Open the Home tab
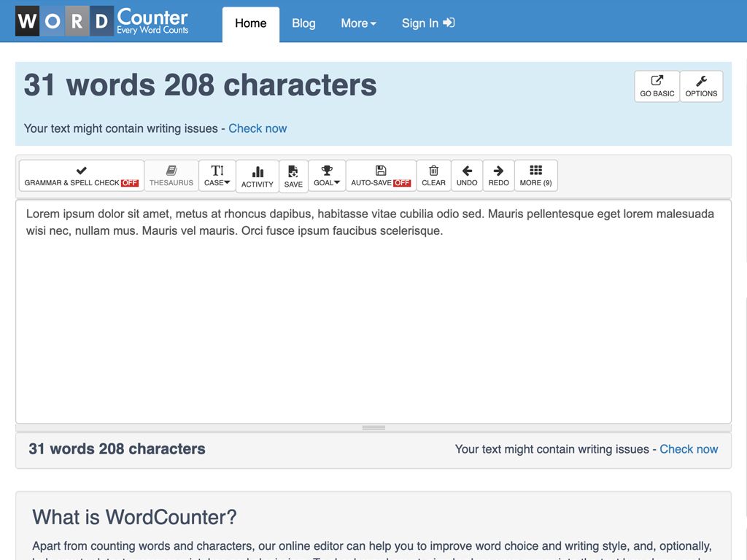 [251, 24]
